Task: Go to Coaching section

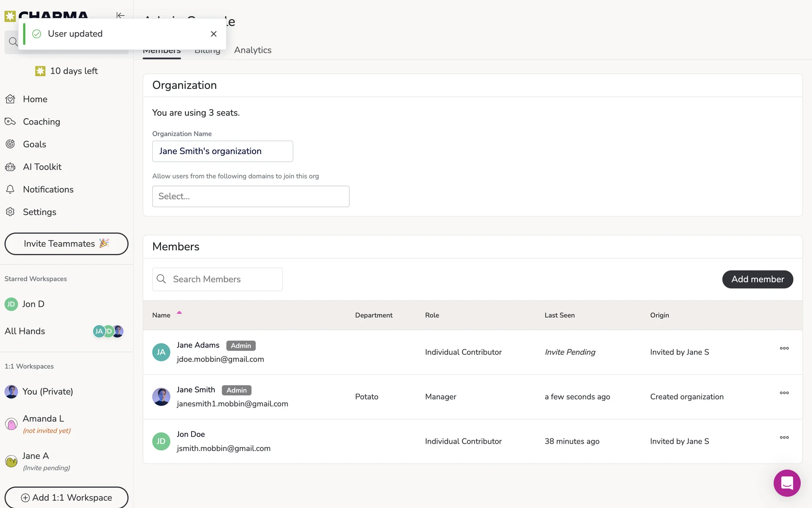Action: 41,122
